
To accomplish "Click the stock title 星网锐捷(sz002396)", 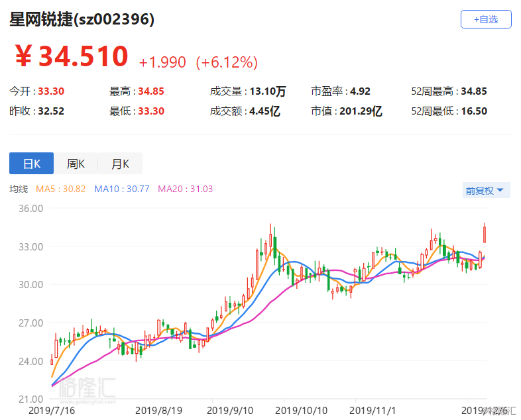I will [82, 19].
